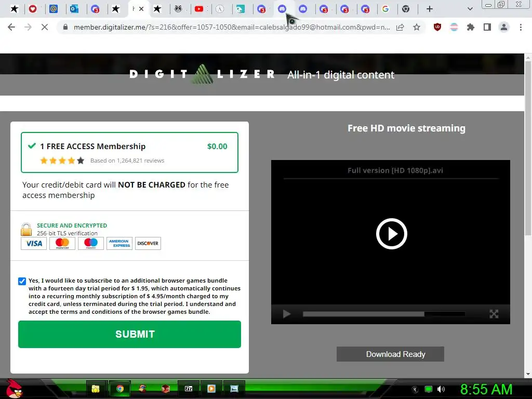Switch to the teal dolphin tab
532x399 pixels.
pos(241,9)
